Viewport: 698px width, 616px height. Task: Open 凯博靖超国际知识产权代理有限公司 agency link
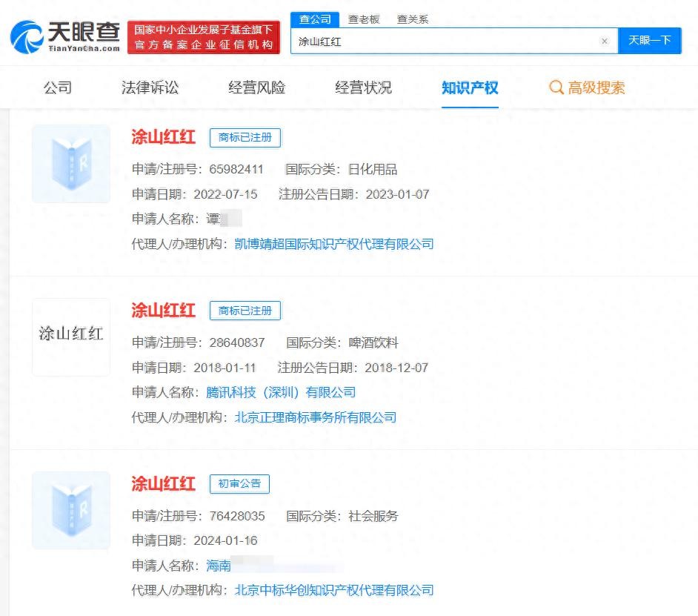pos(333,244)
